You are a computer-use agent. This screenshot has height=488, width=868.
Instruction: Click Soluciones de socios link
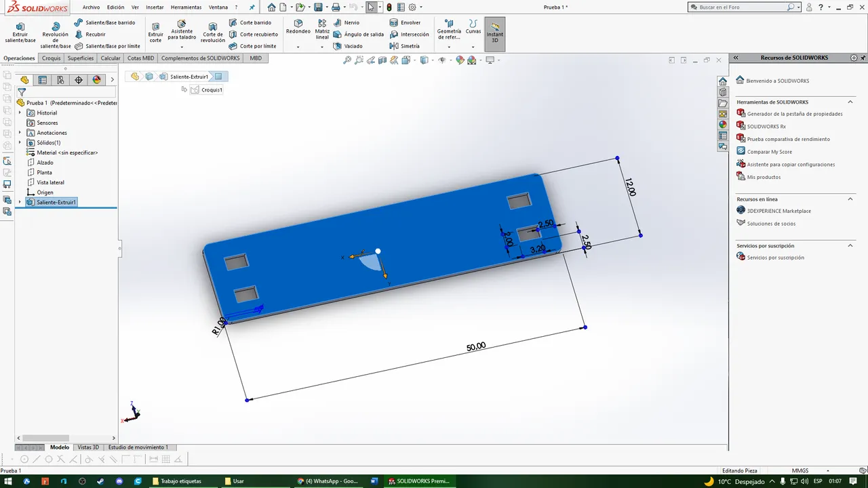point(771,224)
